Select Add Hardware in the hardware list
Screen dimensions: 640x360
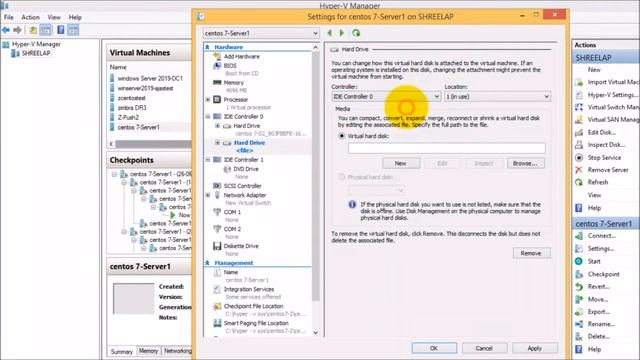tap(241, 56)
